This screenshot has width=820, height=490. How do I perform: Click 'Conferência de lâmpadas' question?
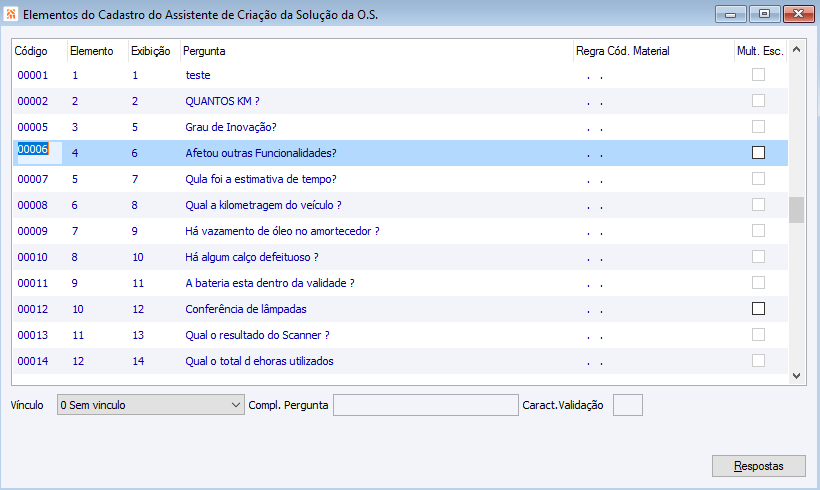[246, 309]
